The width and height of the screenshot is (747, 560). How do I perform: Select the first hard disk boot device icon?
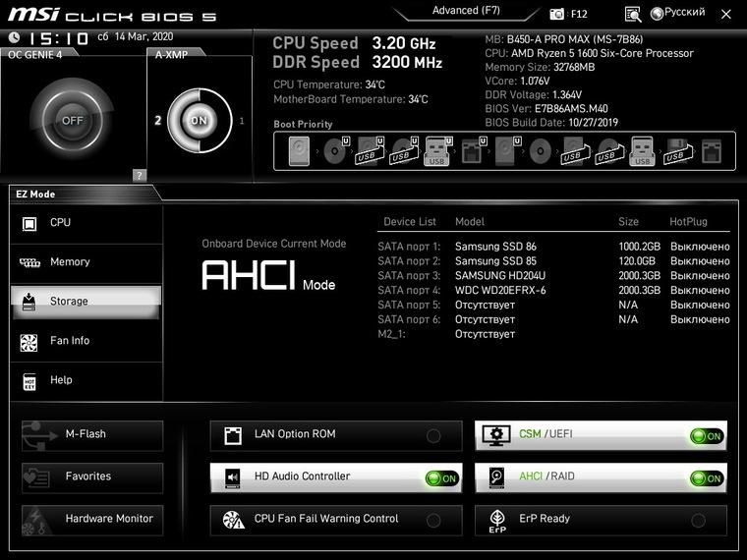click(299, 151)
